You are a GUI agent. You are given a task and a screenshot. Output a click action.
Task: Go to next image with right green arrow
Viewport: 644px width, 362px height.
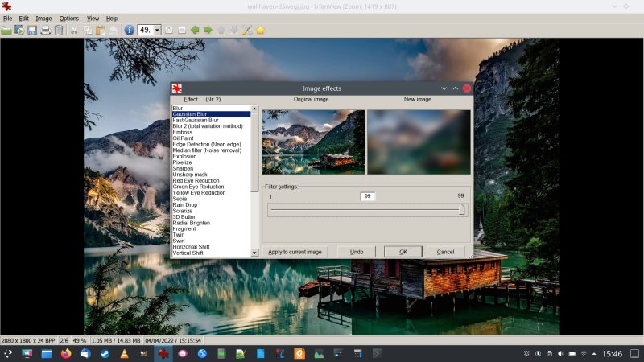point(208,30)
